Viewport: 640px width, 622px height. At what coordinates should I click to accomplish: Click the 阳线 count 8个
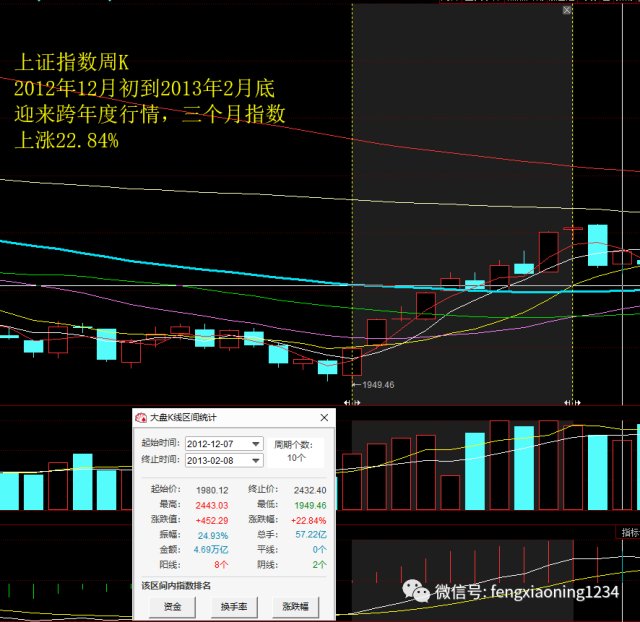tap(221, 565)
